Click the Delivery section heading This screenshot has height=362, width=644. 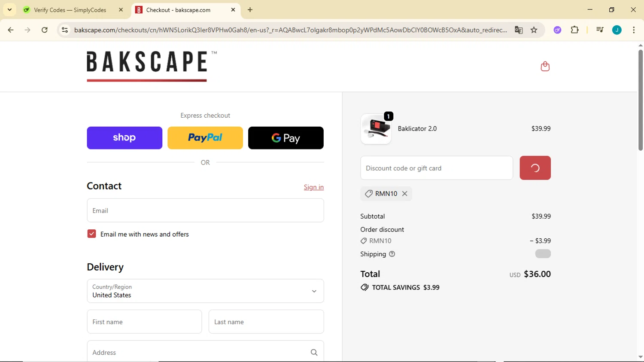(x=105, y=267)
